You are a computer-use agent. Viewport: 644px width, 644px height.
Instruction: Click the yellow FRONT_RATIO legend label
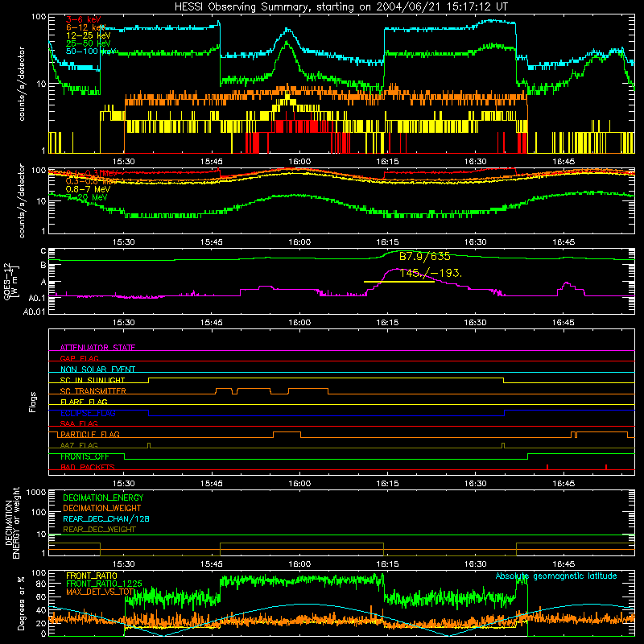pyautogui.click(x=92, y=576)
